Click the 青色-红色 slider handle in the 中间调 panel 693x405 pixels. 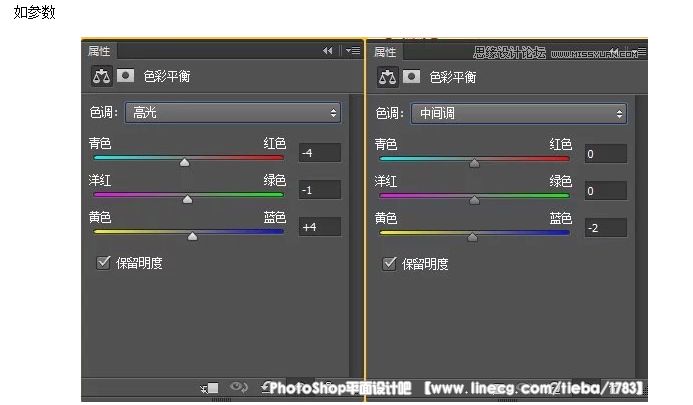[x=474, y=163]
